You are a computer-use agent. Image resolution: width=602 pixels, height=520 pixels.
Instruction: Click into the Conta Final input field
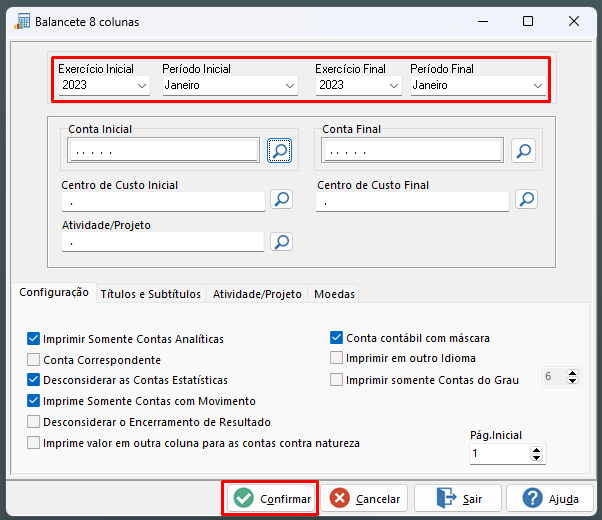pos(412,150)
